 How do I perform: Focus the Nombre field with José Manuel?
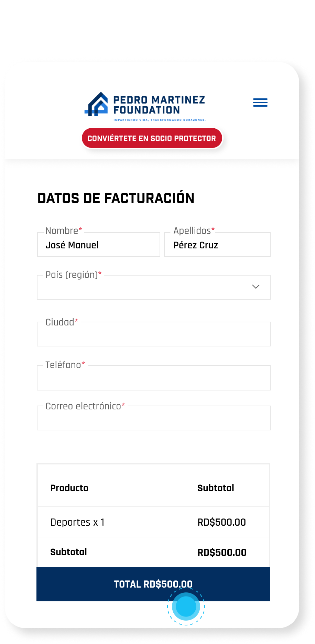99,245
